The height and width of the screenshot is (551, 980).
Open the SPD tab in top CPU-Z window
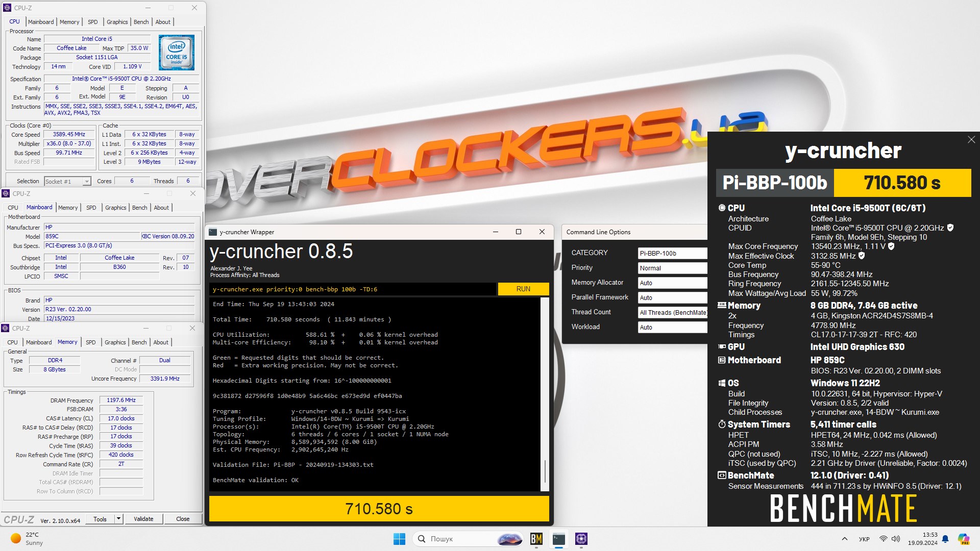click(92, 22)
